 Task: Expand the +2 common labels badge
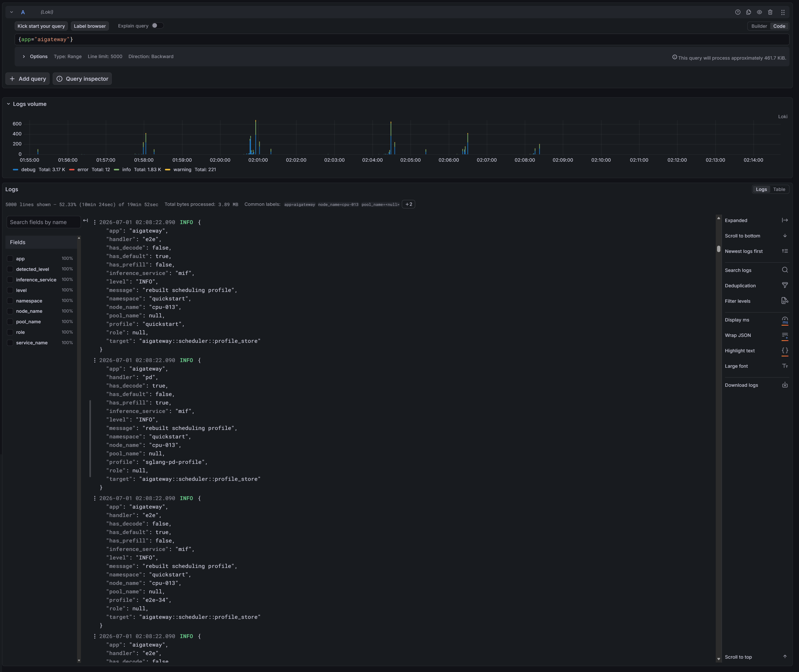point(409,204)
